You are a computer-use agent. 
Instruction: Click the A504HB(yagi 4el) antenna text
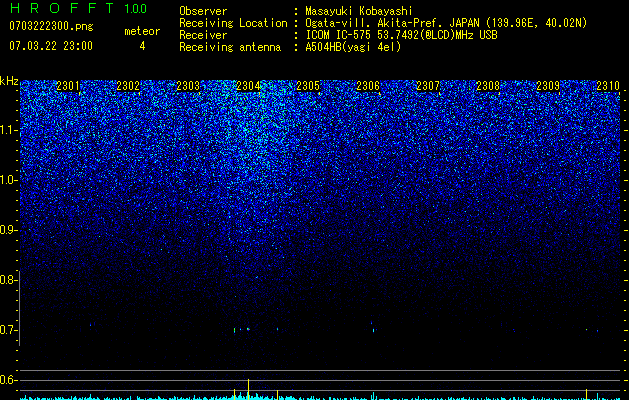(x=353, y=47)
